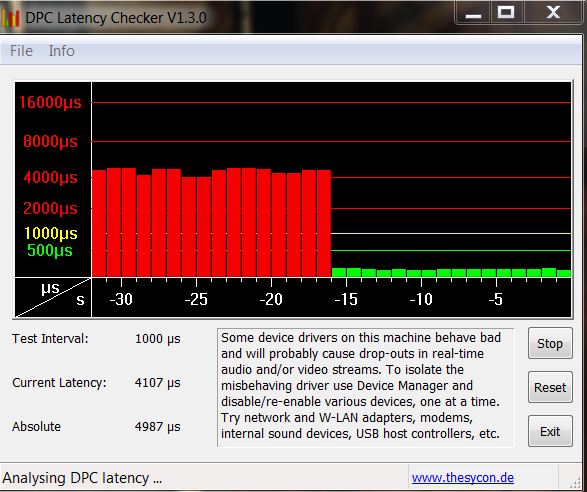The width and height of the screenshot is (587, 492).
Task: Click the -30 seconds time axis marker
Action: pyautogui.click(x=121, y=299)
